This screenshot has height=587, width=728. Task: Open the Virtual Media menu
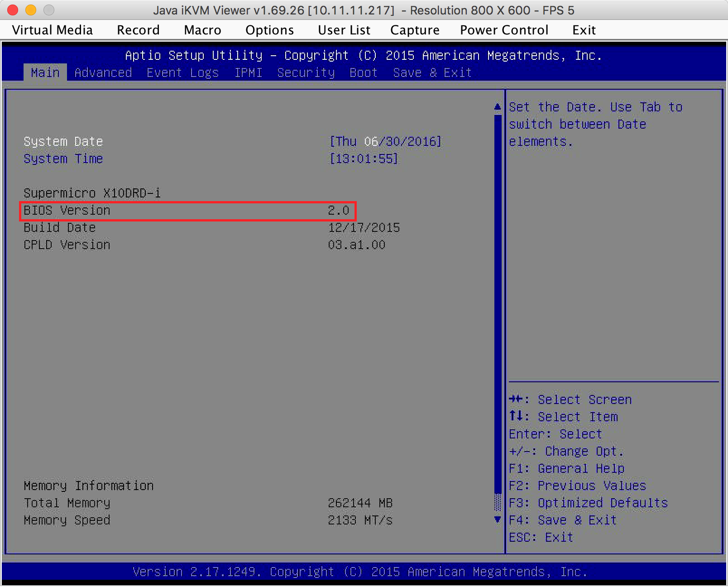coord(52,30)
